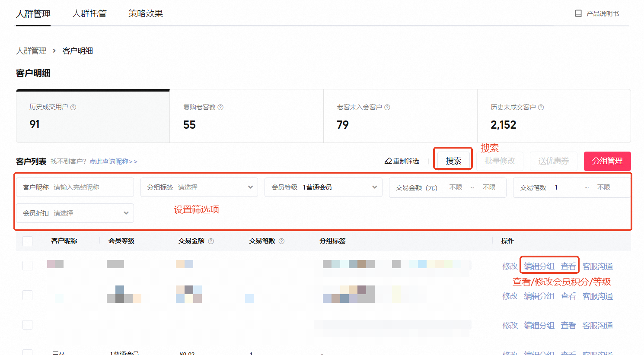644x355 pixels.
Task: Click 交易笔数 maximum 不限 field
Action: click(x=604, y=187)
